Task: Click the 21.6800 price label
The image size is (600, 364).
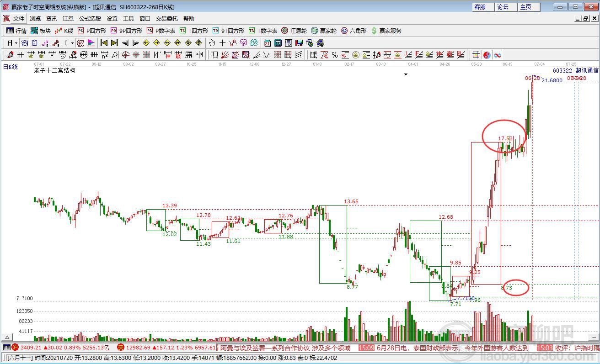Action: pos(552,80)
